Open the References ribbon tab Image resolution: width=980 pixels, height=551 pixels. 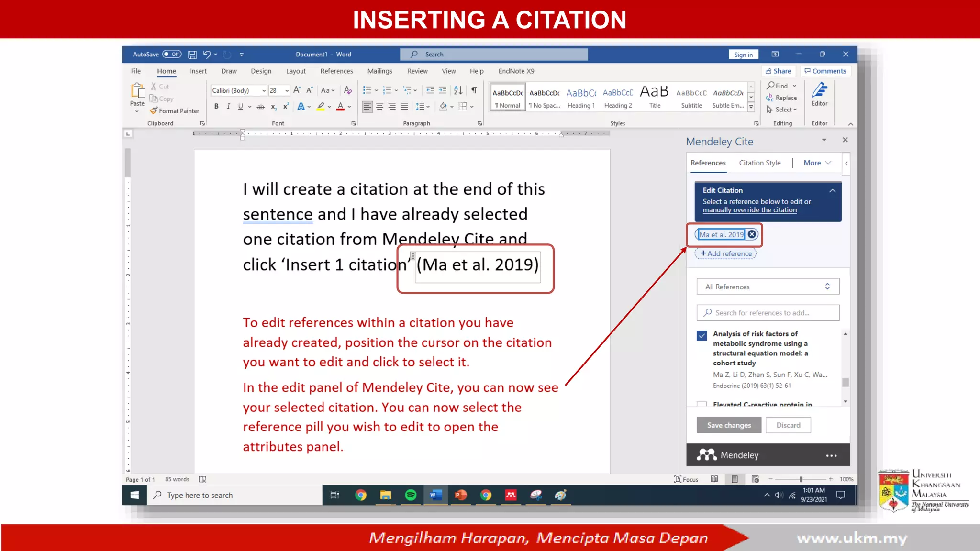tap(336, 71)
